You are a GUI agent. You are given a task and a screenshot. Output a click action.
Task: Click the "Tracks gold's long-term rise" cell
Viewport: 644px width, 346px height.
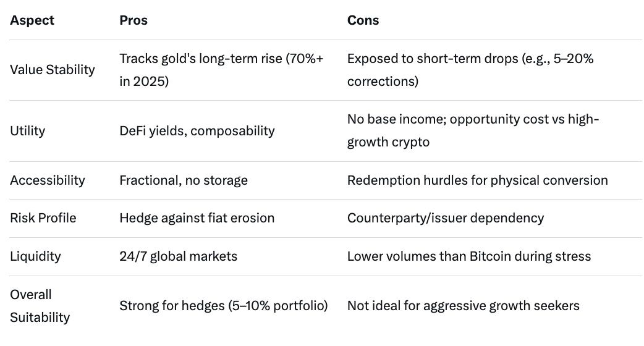221,70
